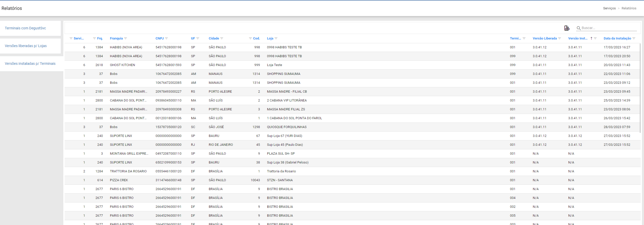
Task: Select the GHOST KITCHEN franchise cell
Action: click(122, 65)
